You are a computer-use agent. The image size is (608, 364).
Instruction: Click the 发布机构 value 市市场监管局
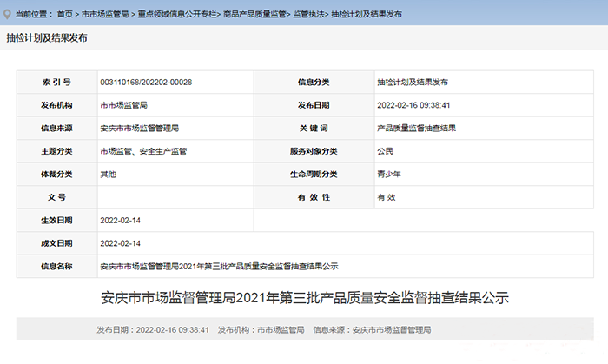click(123, 105)
